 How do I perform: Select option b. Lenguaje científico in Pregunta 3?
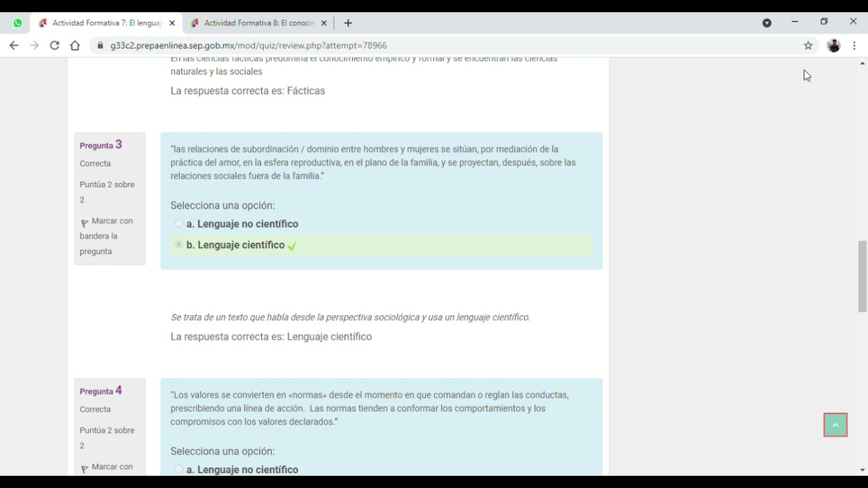179,245
